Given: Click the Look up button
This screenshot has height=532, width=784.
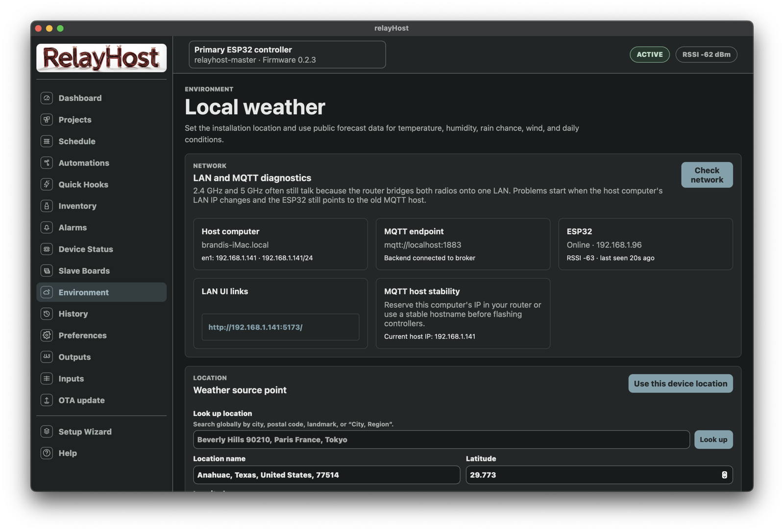Looking at the screenshot, I should 713,439.
